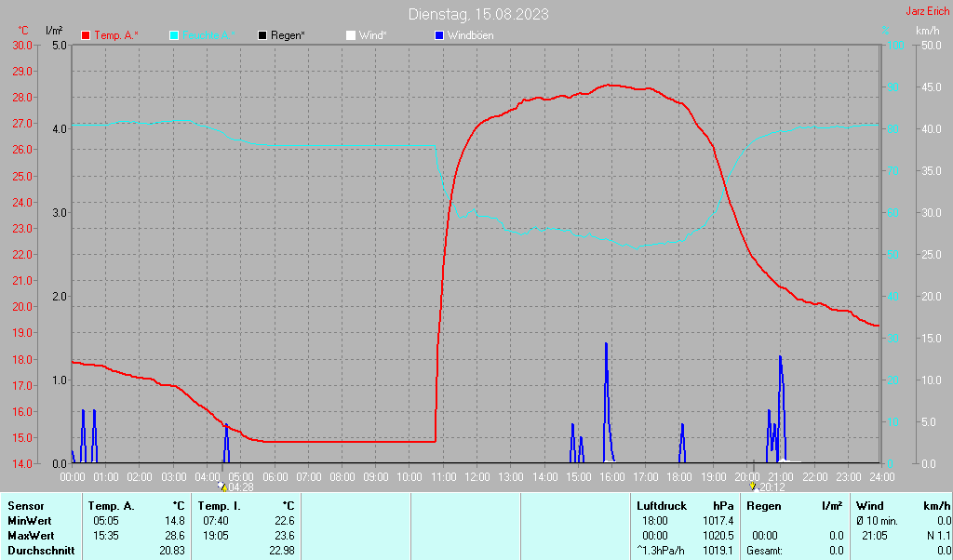The image size is (953, 560).
Task: Click the MaxWert row label
Action: point(30,536)
